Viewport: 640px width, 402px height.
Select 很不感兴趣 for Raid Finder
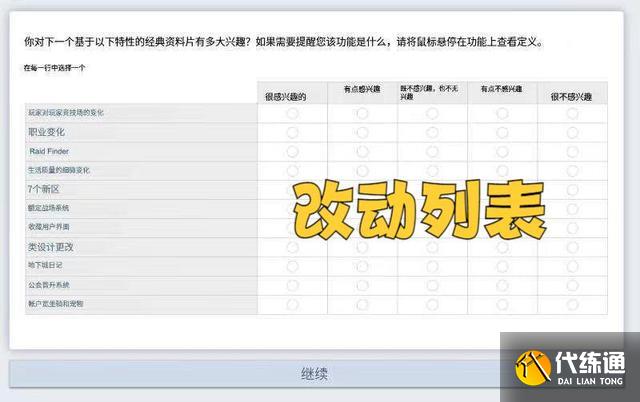point(572,151)
